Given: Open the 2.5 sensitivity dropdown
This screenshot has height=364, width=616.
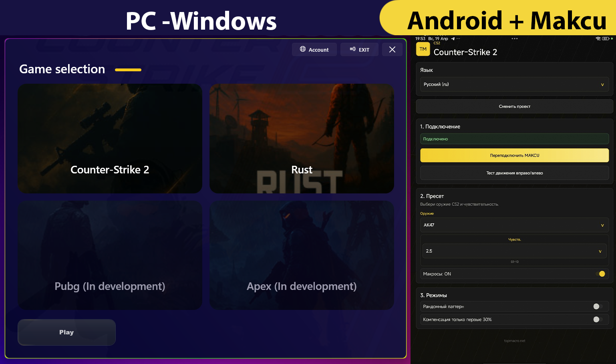Looking at the screenshot, I should pos(514,251).
